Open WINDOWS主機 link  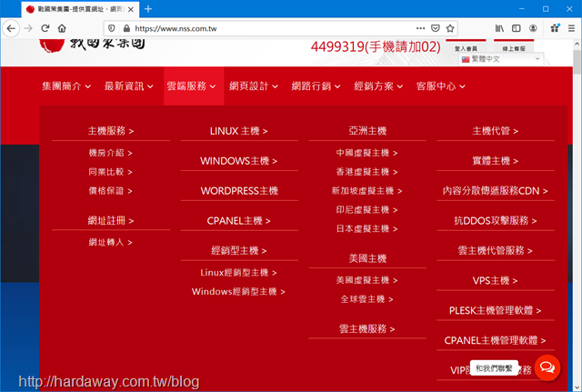pos(238,161)
